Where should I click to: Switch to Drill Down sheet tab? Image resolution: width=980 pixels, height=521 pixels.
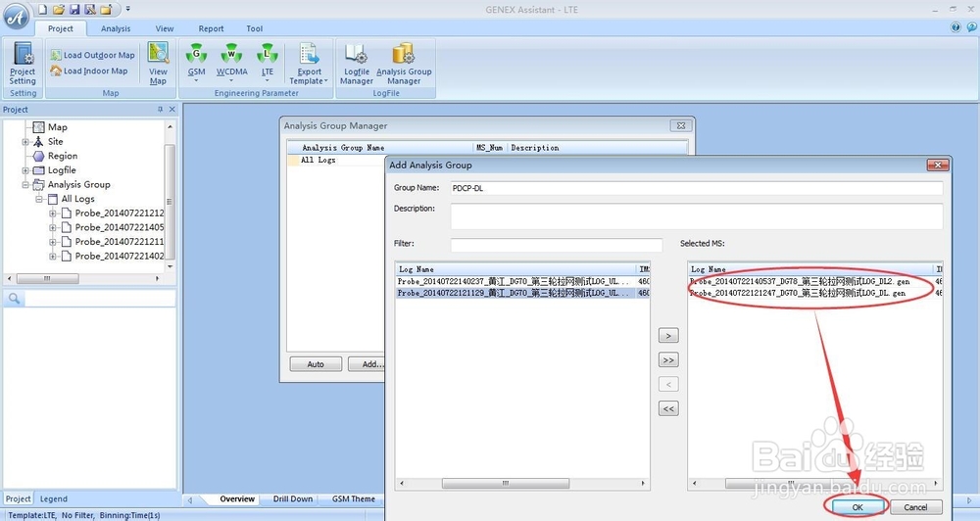[x=292, y=499]
